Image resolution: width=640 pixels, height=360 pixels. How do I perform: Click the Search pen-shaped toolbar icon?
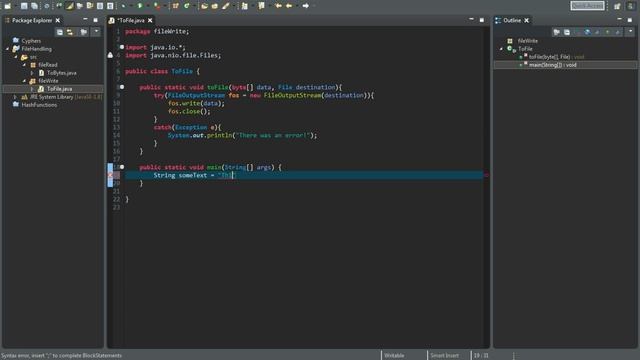click(x=225, y=6)
